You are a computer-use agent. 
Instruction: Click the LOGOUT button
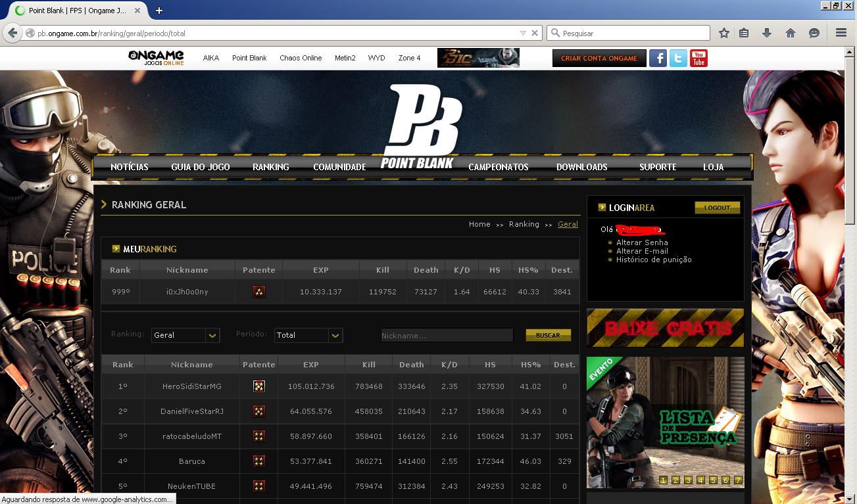718,208
